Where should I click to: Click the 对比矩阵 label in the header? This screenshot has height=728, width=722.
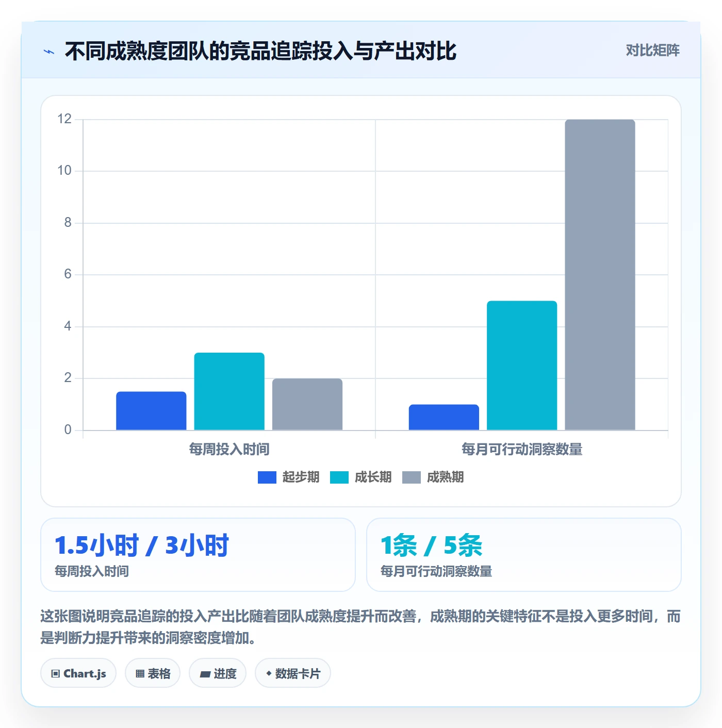[x=653, y=51]
